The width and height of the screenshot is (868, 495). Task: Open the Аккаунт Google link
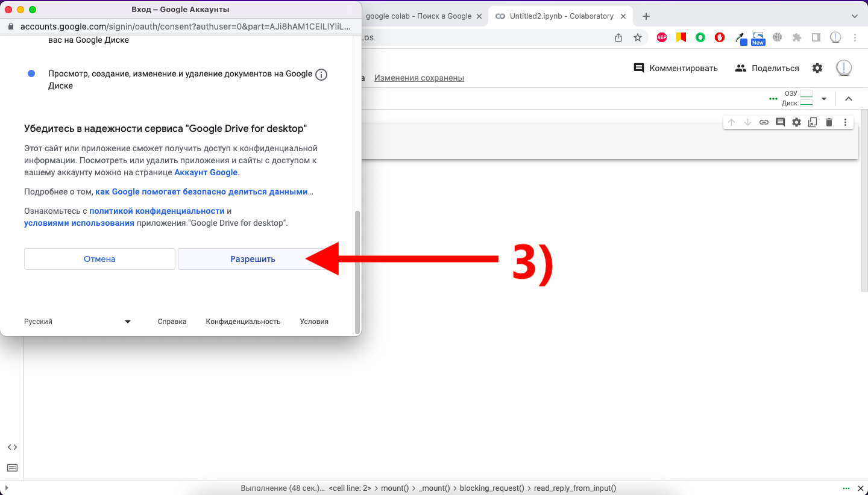(x=206, y=172)
